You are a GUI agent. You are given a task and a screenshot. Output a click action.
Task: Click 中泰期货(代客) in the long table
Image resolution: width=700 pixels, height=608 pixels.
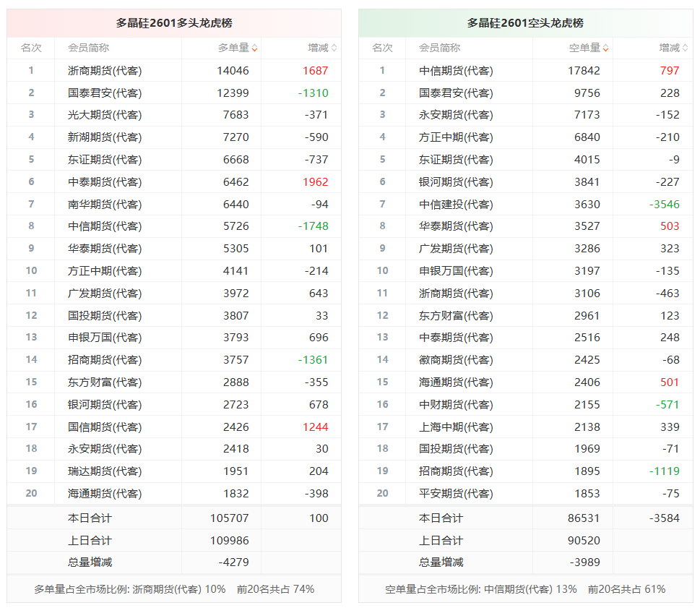tap(105, 181)
